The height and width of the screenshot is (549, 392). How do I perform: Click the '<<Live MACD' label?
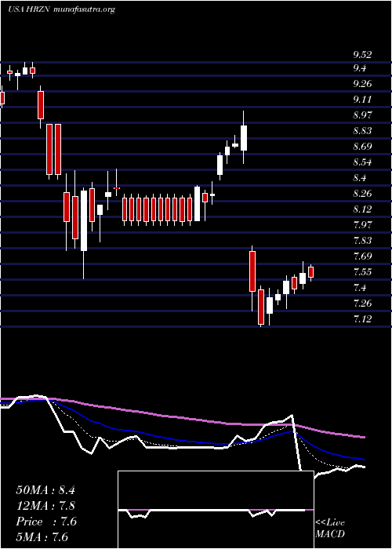[330, 529]
